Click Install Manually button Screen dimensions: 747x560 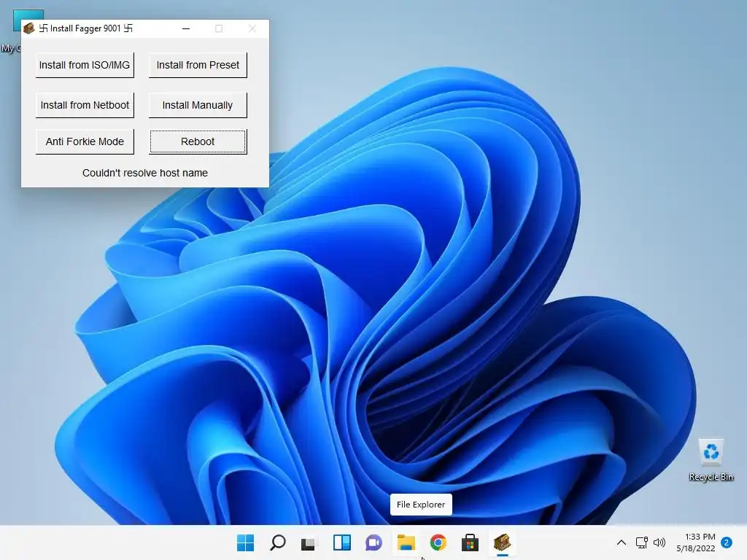click(198, 105)
